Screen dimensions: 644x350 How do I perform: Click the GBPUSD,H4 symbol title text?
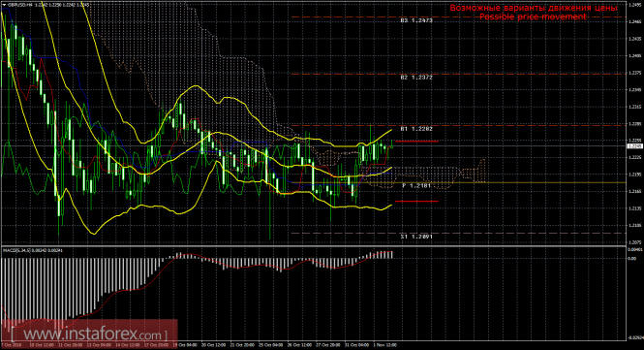click(x=20, y=6)
